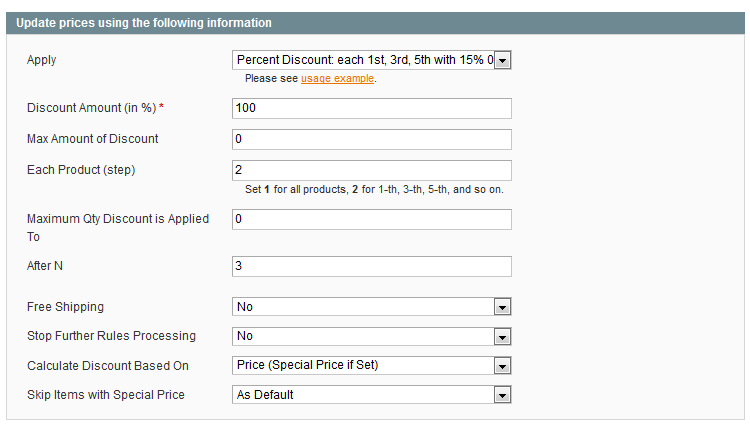The width and height of the screenshot is (750, 431).
Task: Click the 'Update prices using the following information' header
Action: tap(143, 22)
